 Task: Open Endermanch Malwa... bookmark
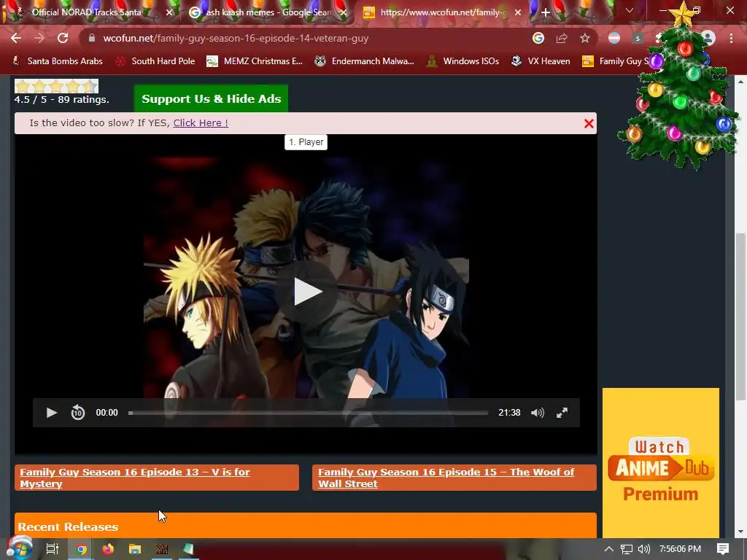click(365, 61)
